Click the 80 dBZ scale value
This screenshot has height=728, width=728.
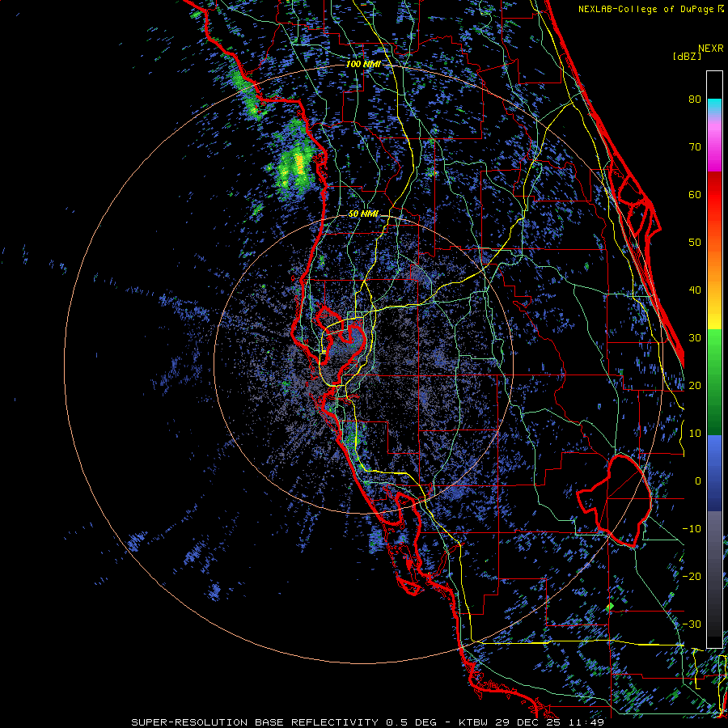(695, 99)
